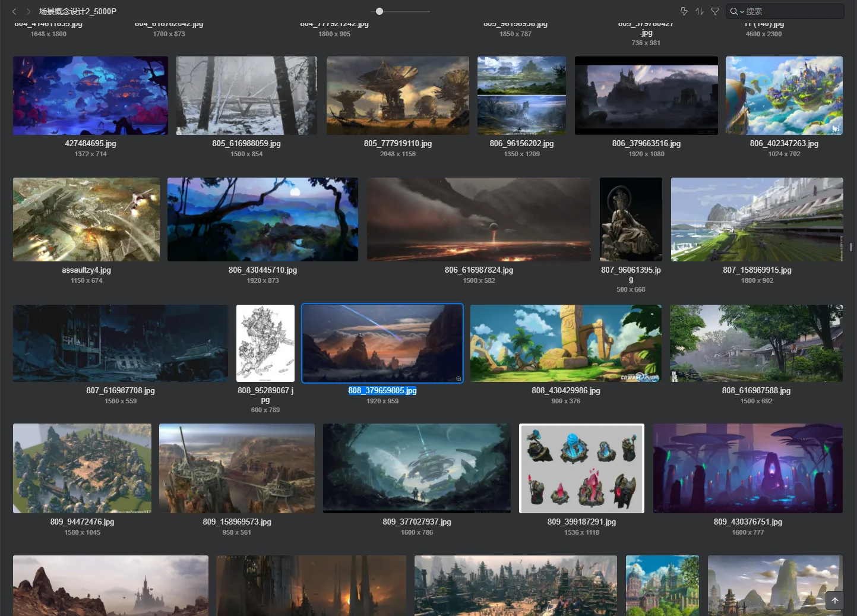Click dimensions text 900 x 376

(x=566, y=401)
